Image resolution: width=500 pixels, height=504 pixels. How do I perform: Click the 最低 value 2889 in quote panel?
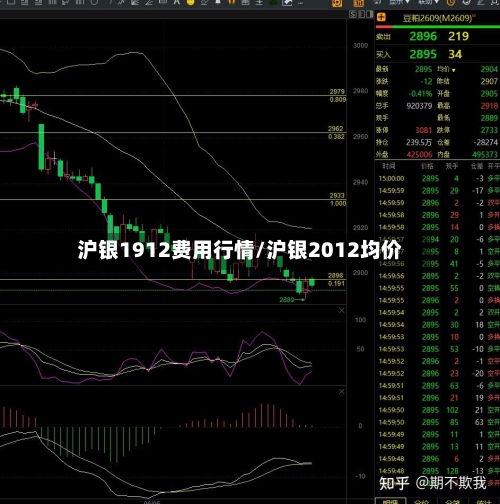[489, 118]
